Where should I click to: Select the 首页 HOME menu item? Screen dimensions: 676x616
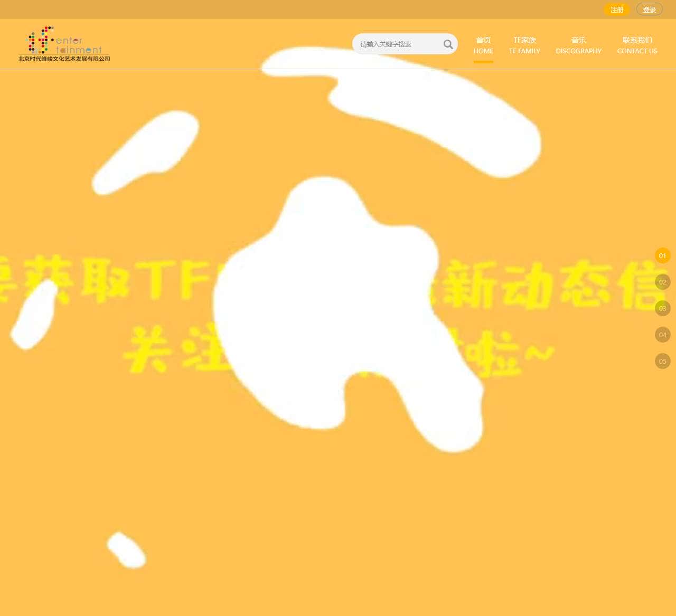coord(483,45)
